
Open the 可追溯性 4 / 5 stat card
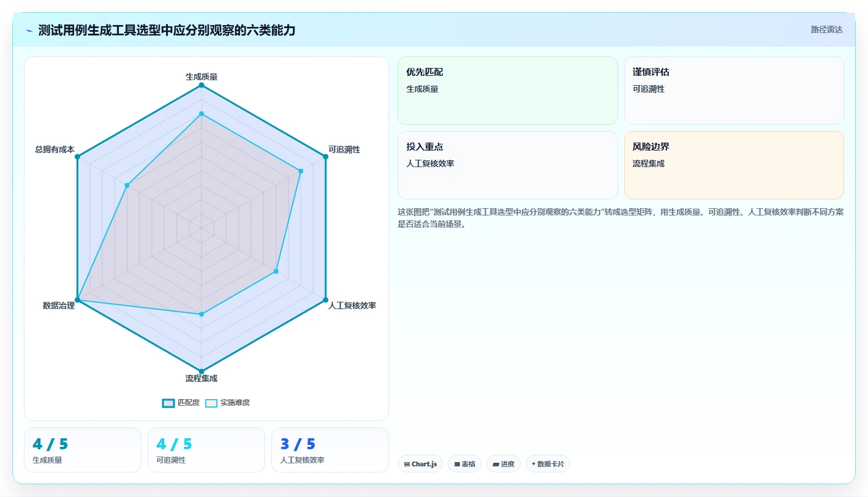pos(206,450)
